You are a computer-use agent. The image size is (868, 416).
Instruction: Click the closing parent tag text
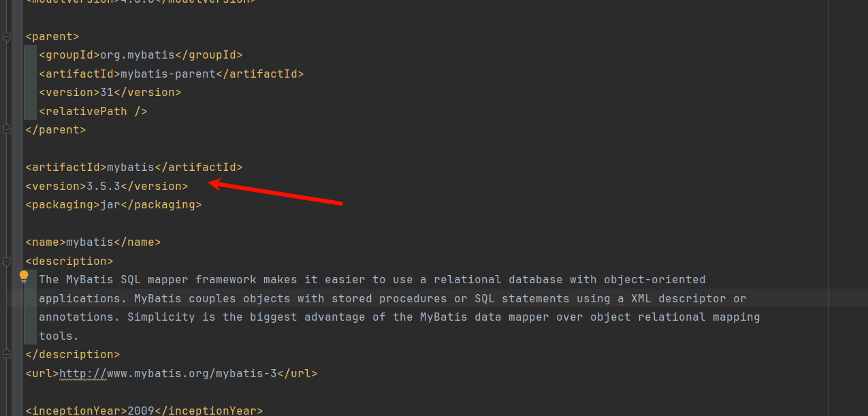56,129
